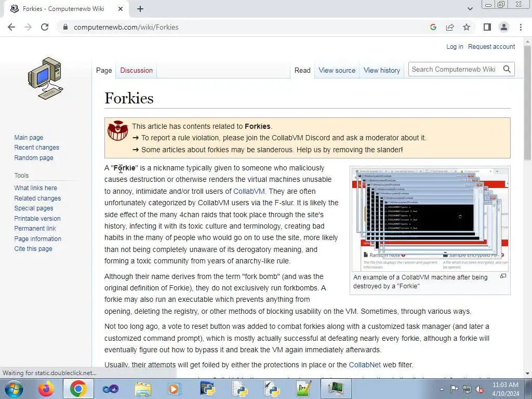Image resolution: width=532 pixels, height=399 pixels.
Task: Click the search magnifier icon
Action: click(507, 69)
